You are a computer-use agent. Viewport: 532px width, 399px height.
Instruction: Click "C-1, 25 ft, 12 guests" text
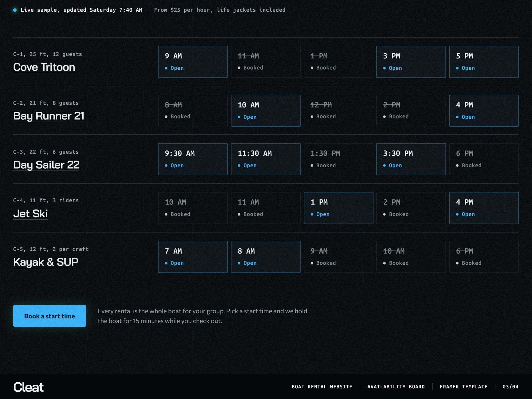(x=48, y=54)
